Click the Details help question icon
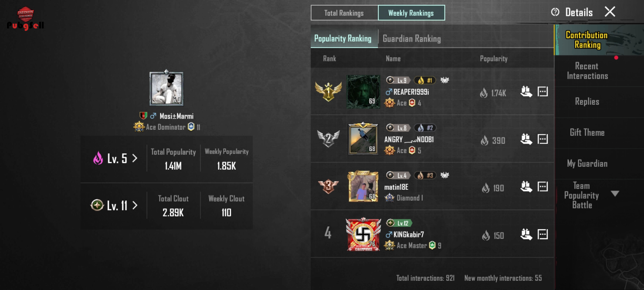Image resolution: width=644 pixels, height=290 pixels. click(x=555, y=12)
